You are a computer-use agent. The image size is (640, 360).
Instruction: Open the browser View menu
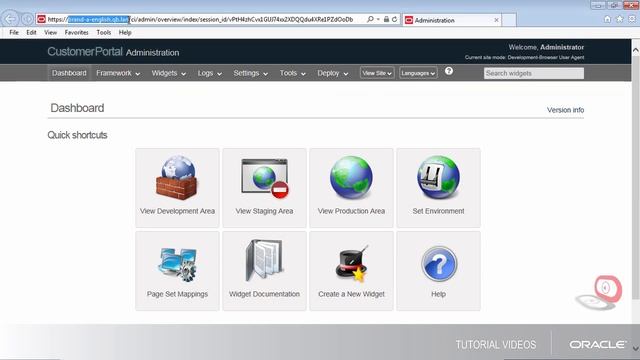(x=51, y=32)
